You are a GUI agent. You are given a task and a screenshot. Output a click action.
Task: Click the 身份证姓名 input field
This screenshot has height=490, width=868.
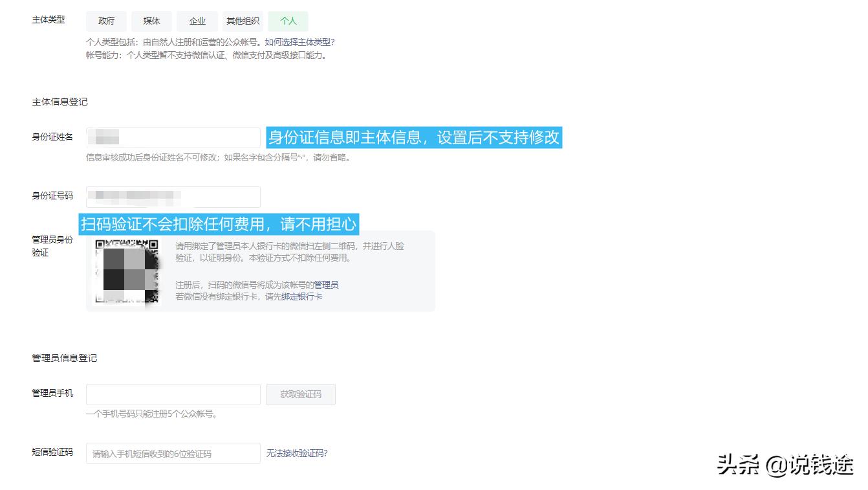pos(173,137)
